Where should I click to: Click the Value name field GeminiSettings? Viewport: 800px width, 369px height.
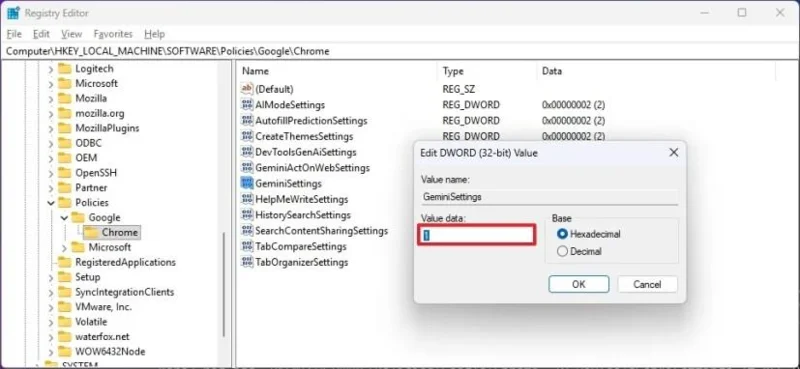(x=549, y=196)
